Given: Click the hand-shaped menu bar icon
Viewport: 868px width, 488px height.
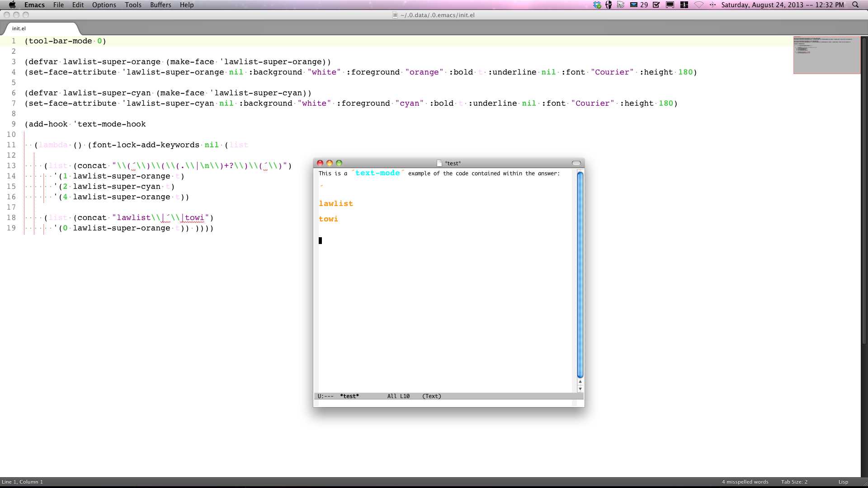Looking at the screenshot, I should 621,5.
